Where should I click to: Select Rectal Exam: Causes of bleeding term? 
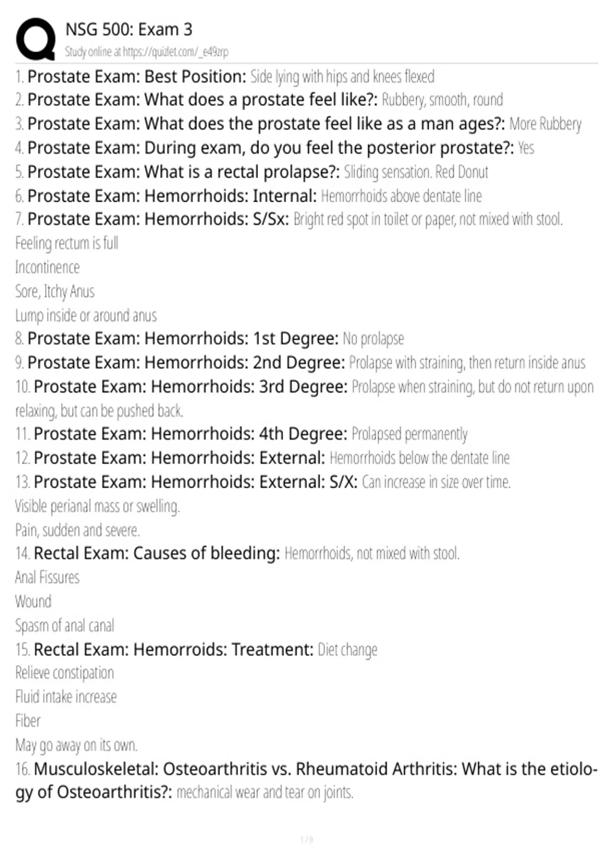pyautogui.click(x=157, y=553)
